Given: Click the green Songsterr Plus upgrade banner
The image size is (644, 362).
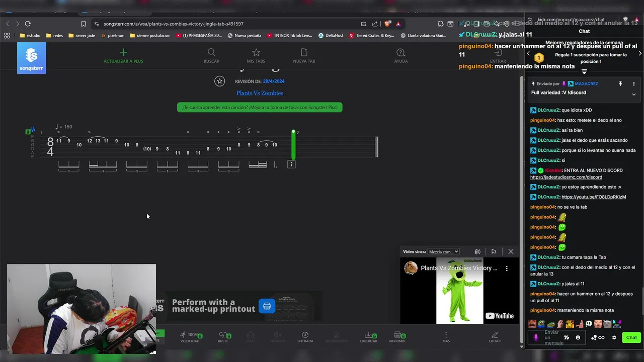Looking at the screenshot, I should point(260,107).
